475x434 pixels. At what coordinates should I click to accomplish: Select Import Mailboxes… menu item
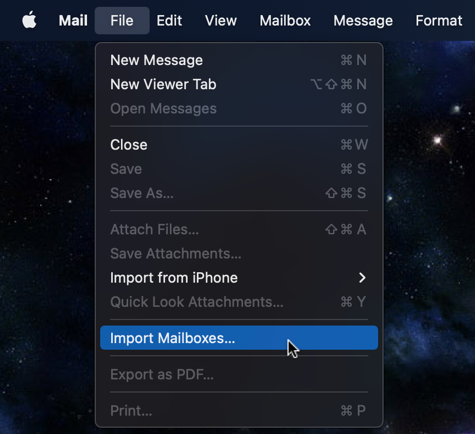point(239,338)
